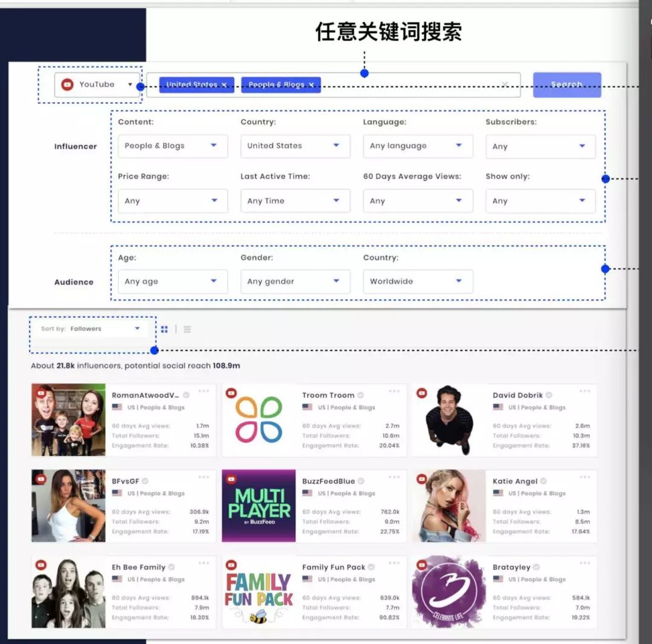Click the David Dobrik channel name
The image size is (652, 644).
[x=518, y=395]
